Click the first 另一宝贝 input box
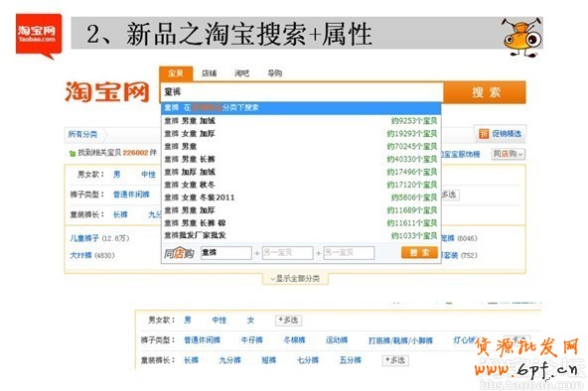 287,253
